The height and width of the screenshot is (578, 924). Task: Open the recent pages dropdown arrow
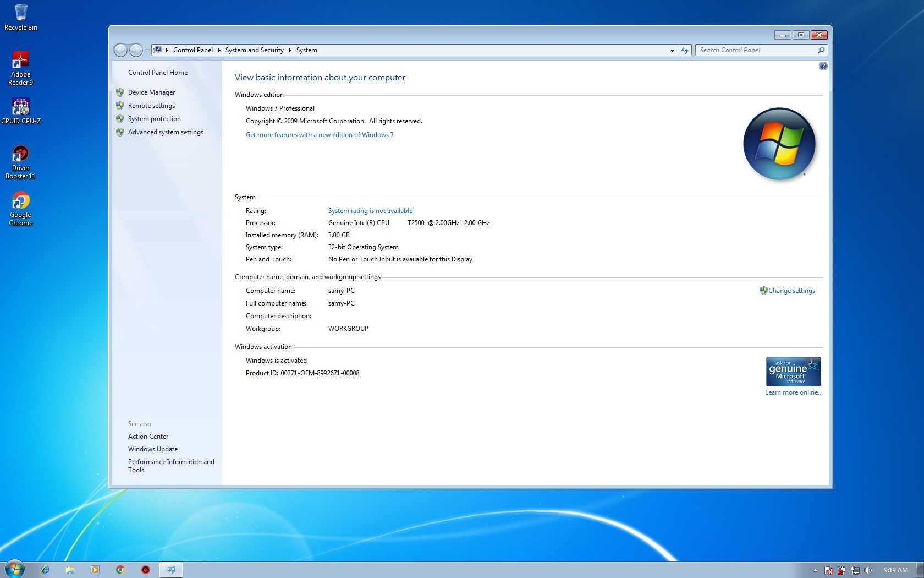(x=146, y=50)
